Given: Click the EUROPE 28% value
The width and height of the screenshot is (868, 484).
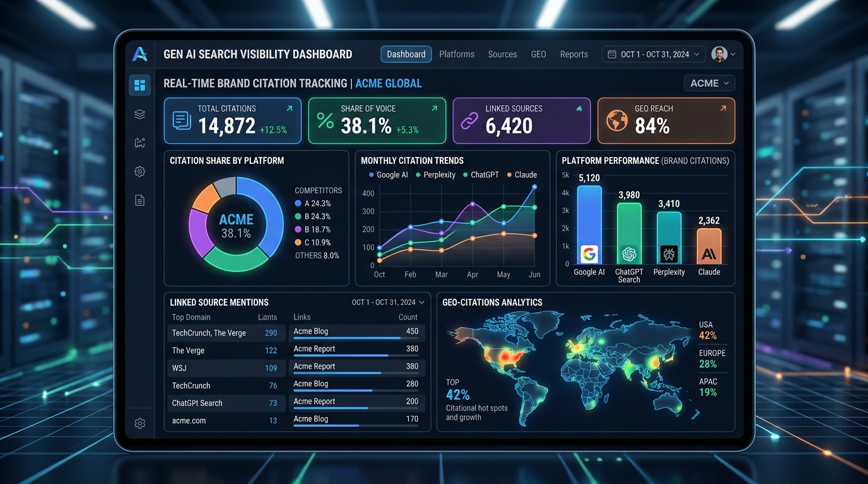Looking at the screenshot, I should point(708,364).
